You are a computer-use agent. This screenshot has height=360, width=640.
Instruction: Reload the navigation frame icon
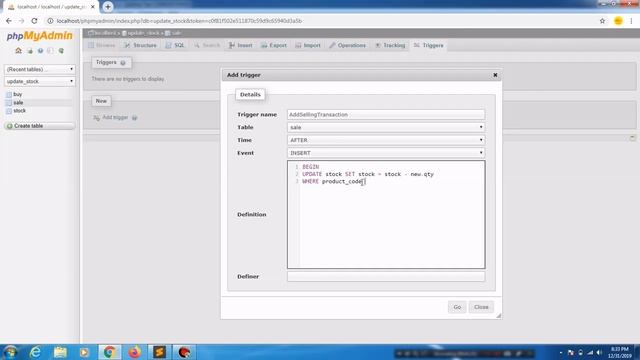point(61,51)
